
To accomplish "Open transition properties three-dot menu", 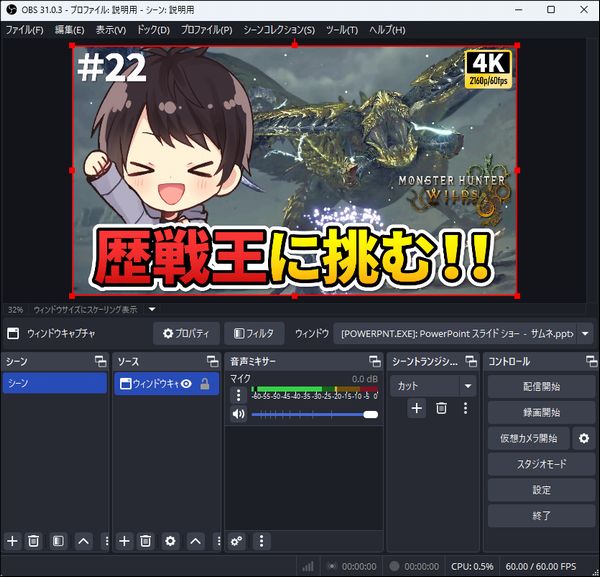I will click(465, 408).
